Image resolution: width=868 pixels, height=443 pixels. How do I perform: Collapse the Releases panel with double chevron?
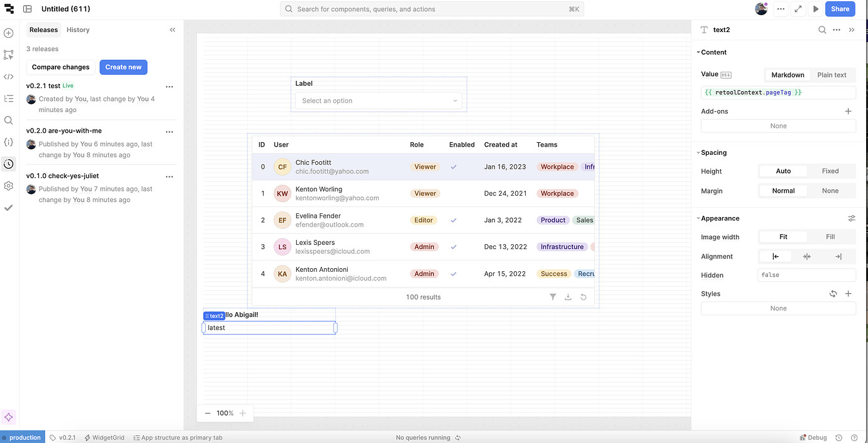click(172, 30)
